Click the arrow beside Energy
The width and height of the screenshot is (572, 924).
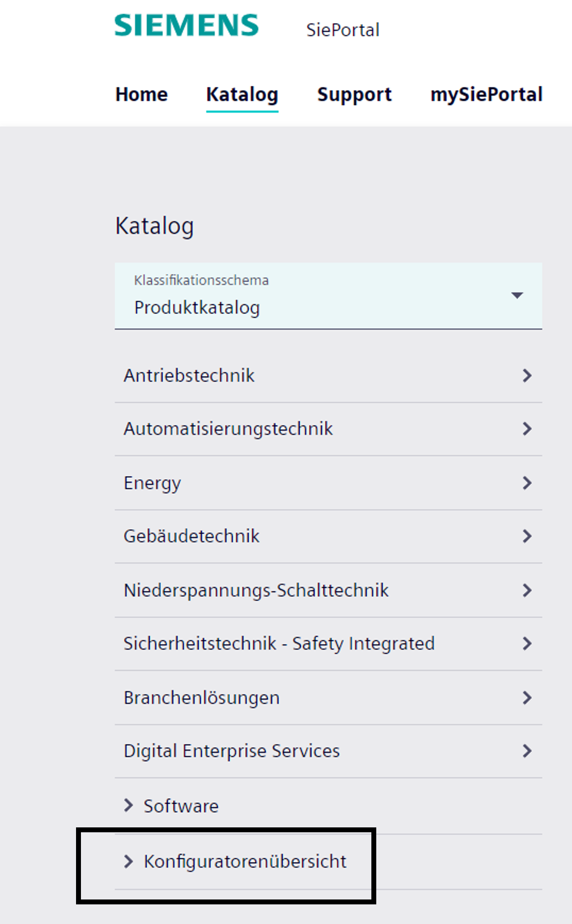(x=527, y=483)
